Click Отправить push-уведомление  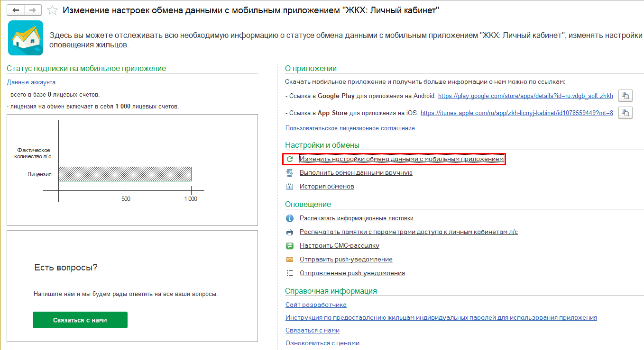click(346, 260)
